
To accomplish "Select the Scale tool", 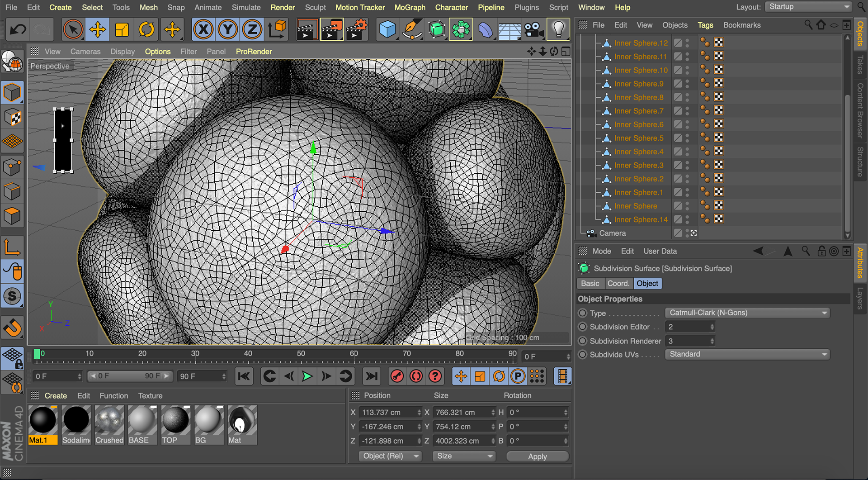I will (x=122, y=30).
